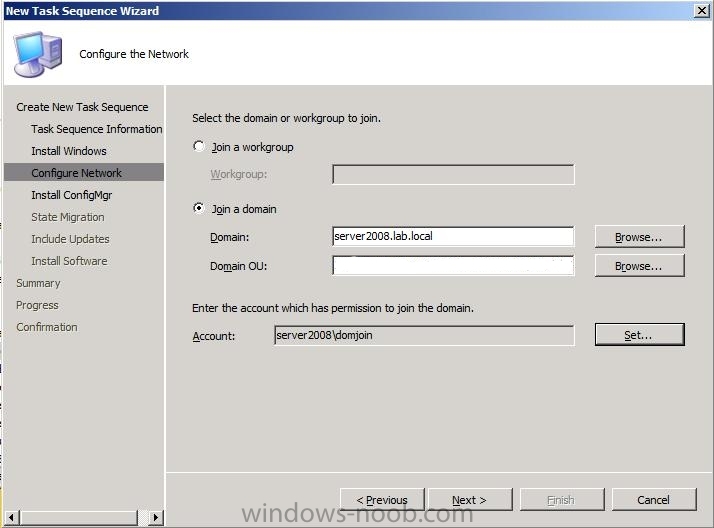Open the Confirmation step in sidebar
Image resolution: width=714 pixels, height=528 pixels.
tap(47, 327)
